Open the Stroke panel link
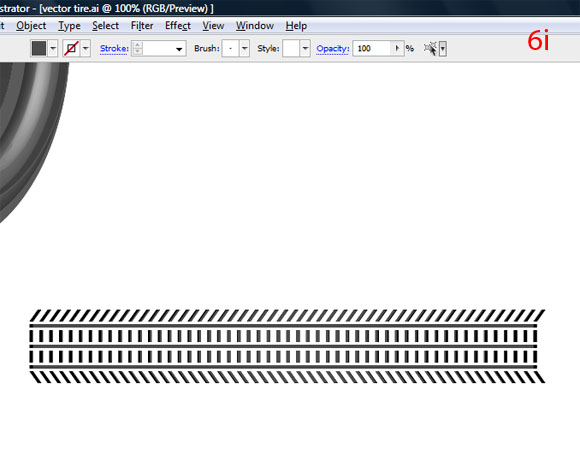Viewport: 580px width, 449px height. [x=114, y=48]
